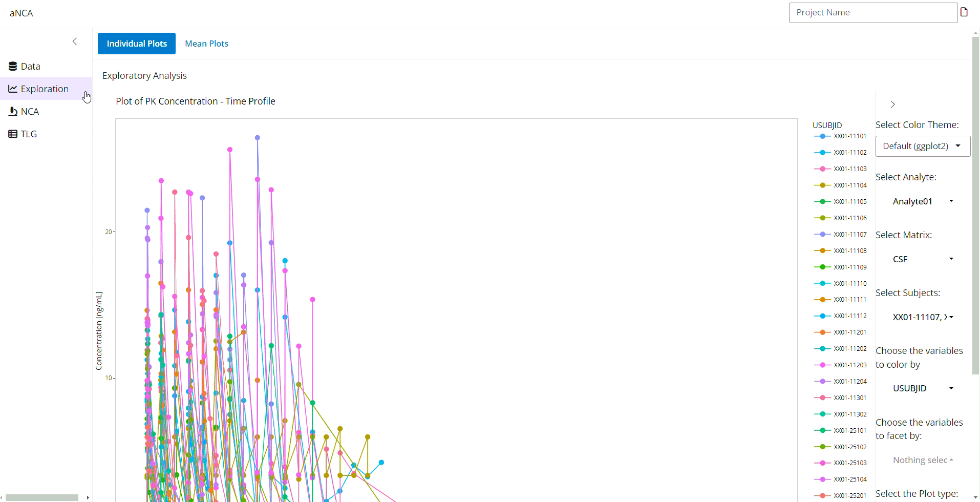Open the Select Subjects dropdown
The height and width of the screenshot is (502, 980).
click(922, 317)
